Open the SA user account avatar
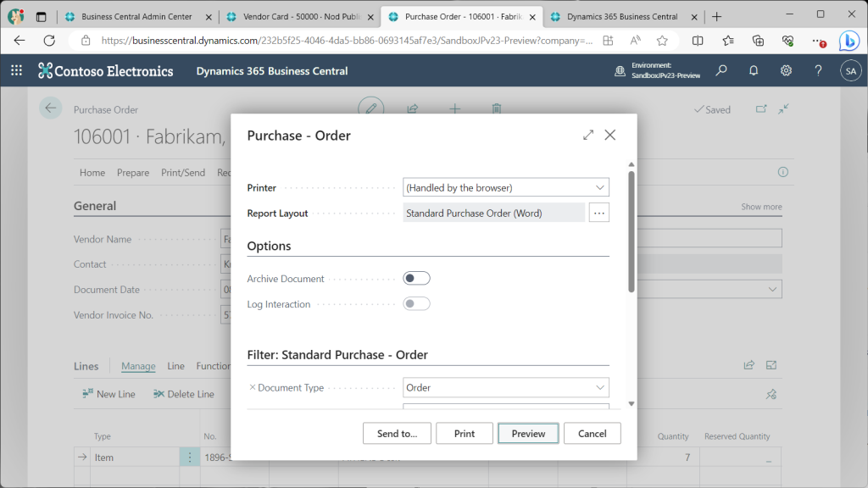Image resolution: width=868 pixels, height=488 pixels. tap(851, 71)
